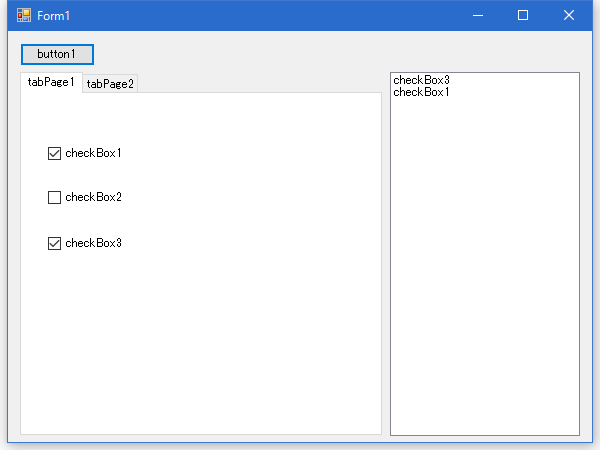Viewport: 600px width, 450px height.
Task: Maximize the Form1 window
Action: [523, 16]
